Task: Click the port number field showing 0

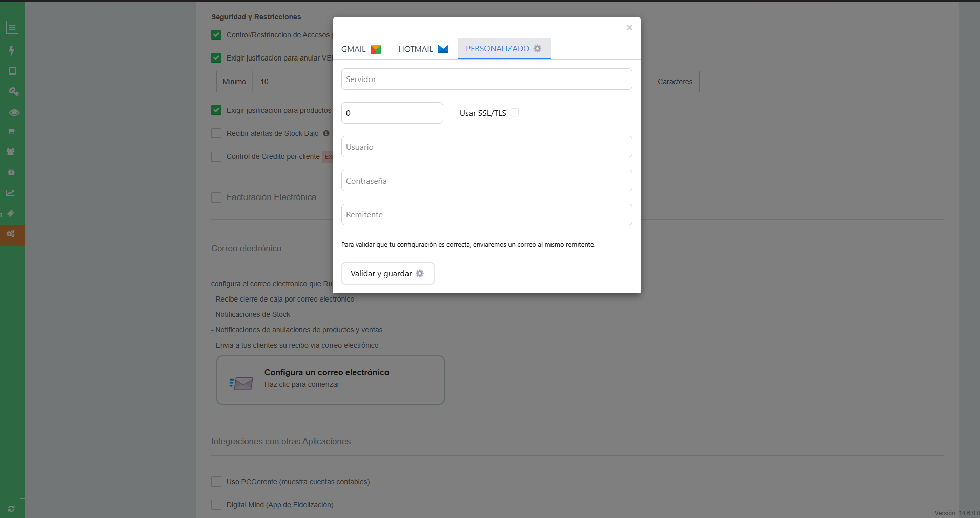Action: (x=392, y=113)
